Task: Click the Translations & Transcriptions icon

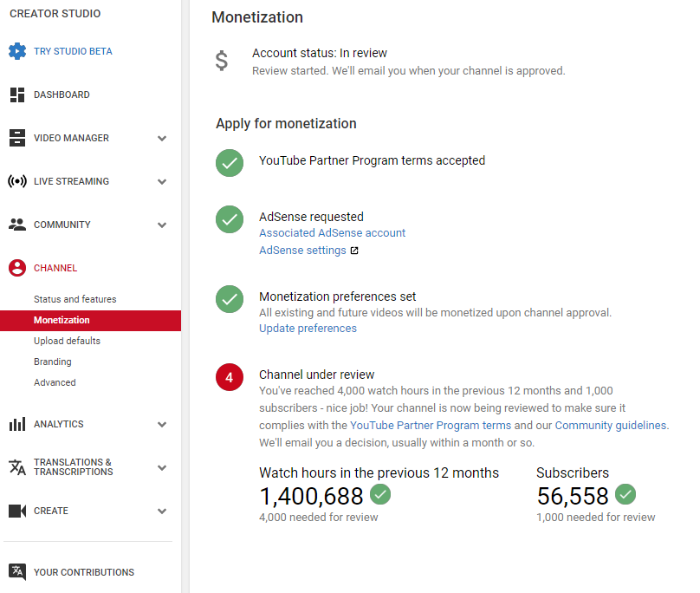Action: [x=17, y=467]
